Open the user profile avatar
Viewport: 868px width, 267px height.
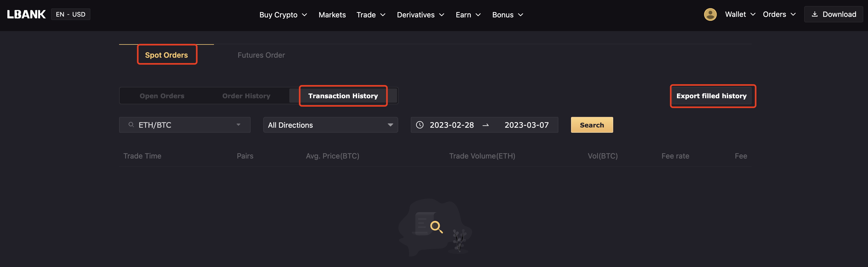(x=710, y=14)
